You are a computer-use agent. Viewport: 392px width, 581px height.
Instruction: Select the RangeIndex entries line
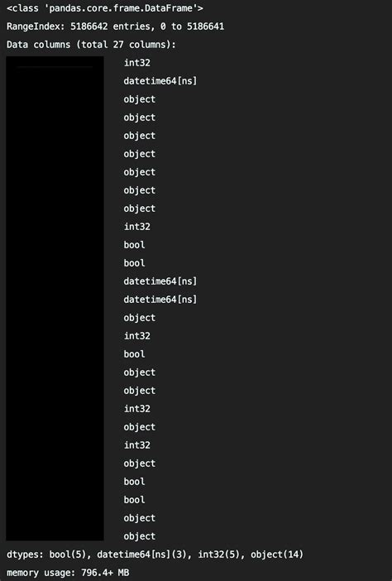tap(115, 26)
